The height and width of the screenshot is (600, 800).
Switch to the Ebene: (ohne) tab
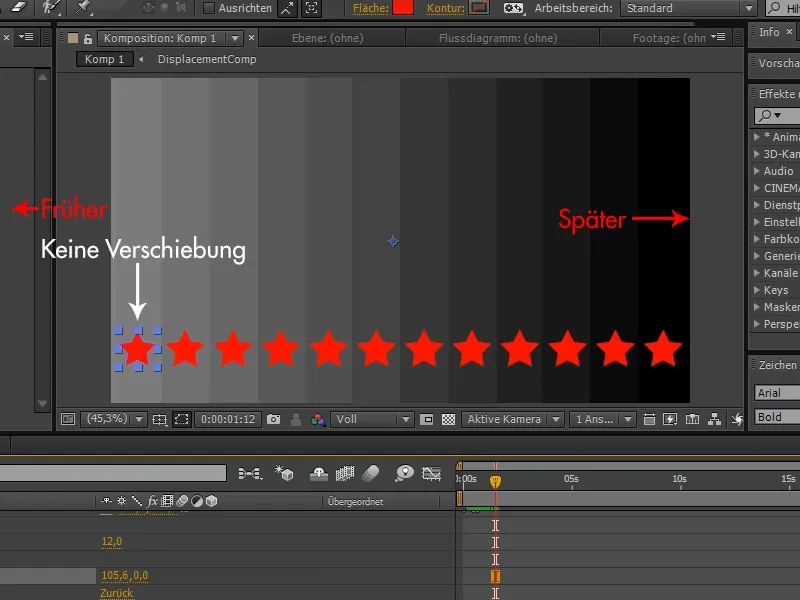[x=328, y=38]
